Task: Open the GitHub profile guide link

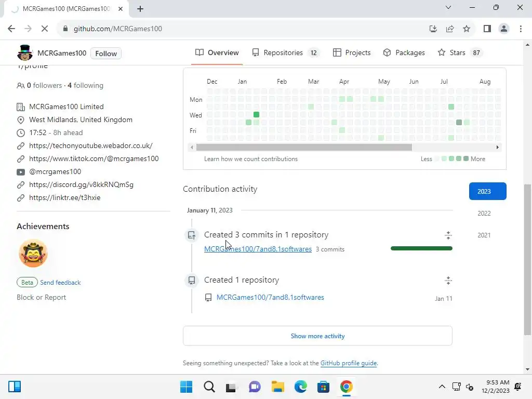Action: click(349, 363)
